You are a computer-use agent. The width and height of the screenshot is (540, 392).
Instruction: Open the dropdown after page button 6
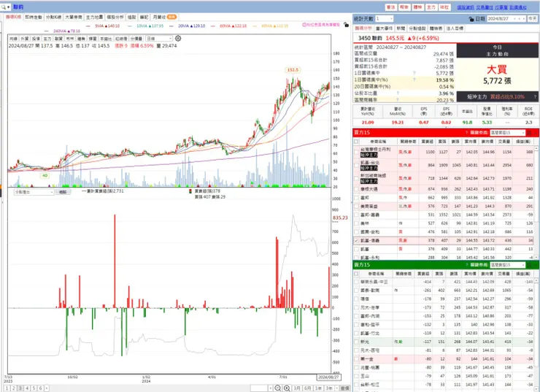[x=47, y=388]
